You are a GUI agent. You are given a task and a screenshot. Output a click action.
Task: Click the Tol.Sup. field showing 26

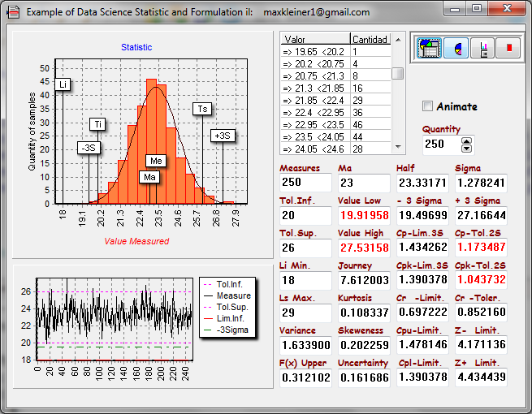(x=305, y=248)
